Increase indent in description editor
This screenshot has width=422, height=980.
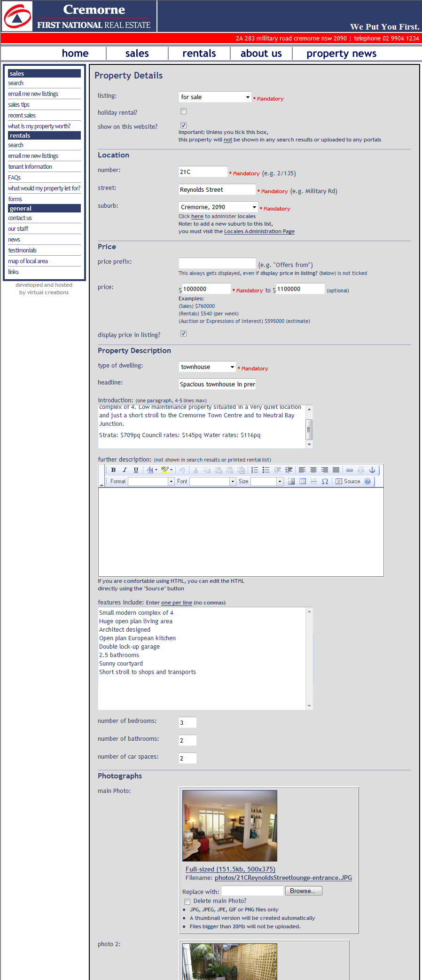(289, 470)
